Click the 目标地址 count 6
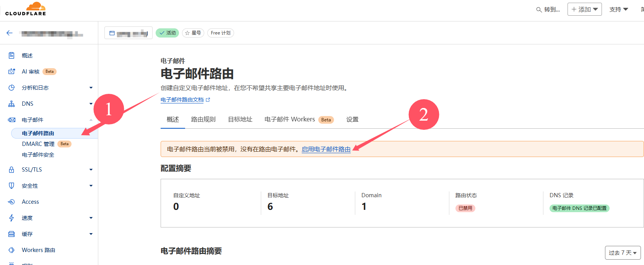This screenshot has width=644, height=265. tap(270, 207)
